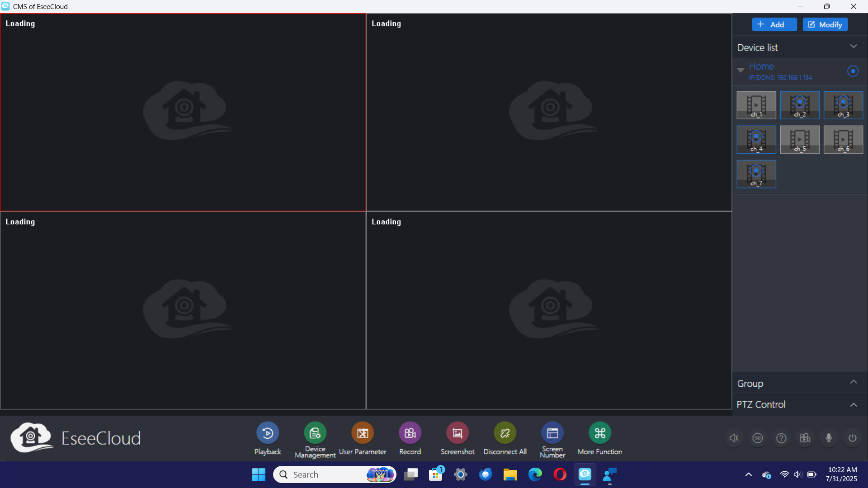
Task: Open File Explorer from taskbar
Action: pyautogui.click(x=510, y=474)
